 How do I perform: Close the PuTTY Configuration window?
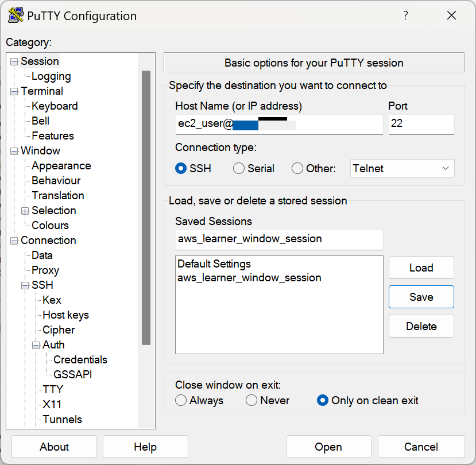pyautogui.click(x=451, y=15)
